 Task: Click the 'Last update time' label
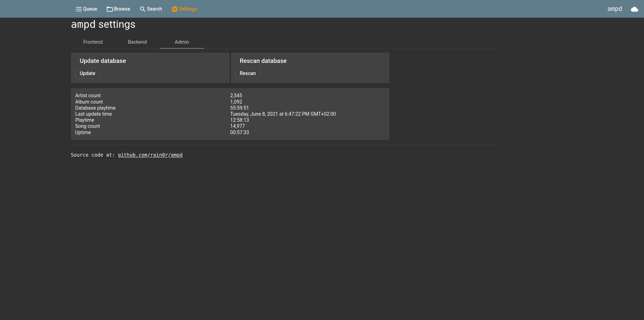(93, 114)
